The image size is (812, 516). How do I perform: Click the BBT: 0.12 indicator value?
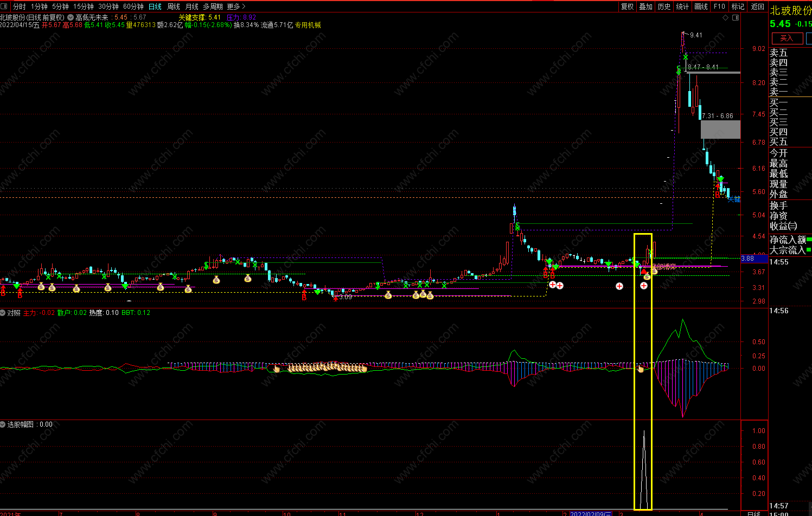pyautogui.click(x=136, y=313)
